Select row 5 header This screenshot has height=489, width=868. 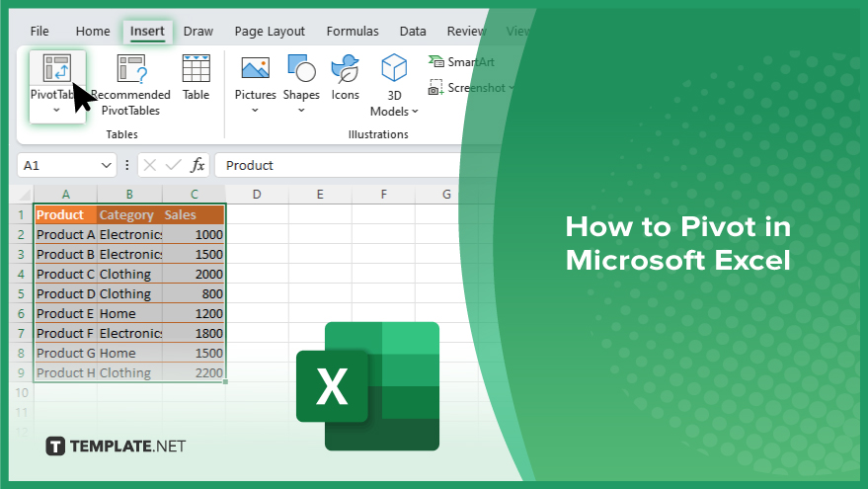(21, 294)
